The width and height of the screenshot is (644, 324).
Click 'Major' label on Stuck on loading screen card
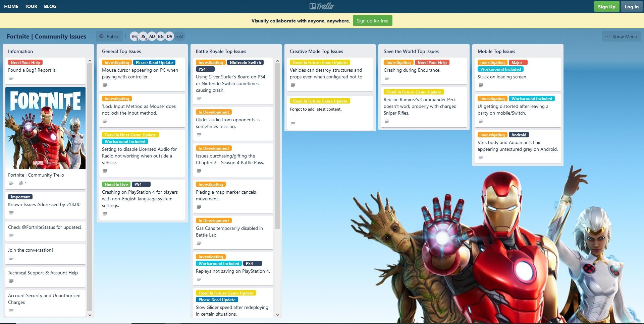point(518,62)
